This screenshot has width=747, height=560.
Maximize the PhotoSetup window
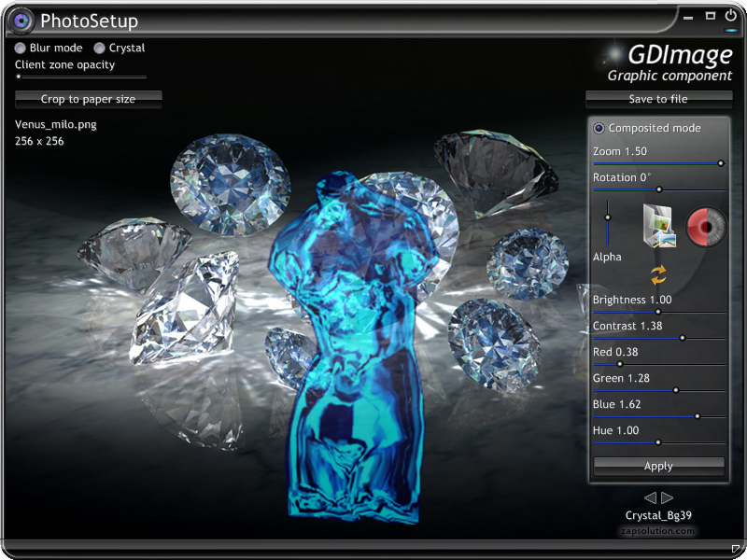pos(710,16)
